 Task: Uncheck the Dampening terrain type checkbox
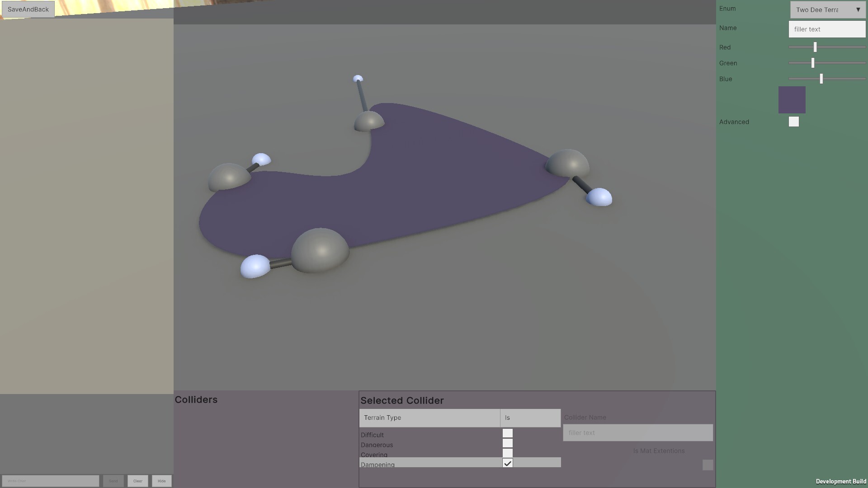[508, 463]
